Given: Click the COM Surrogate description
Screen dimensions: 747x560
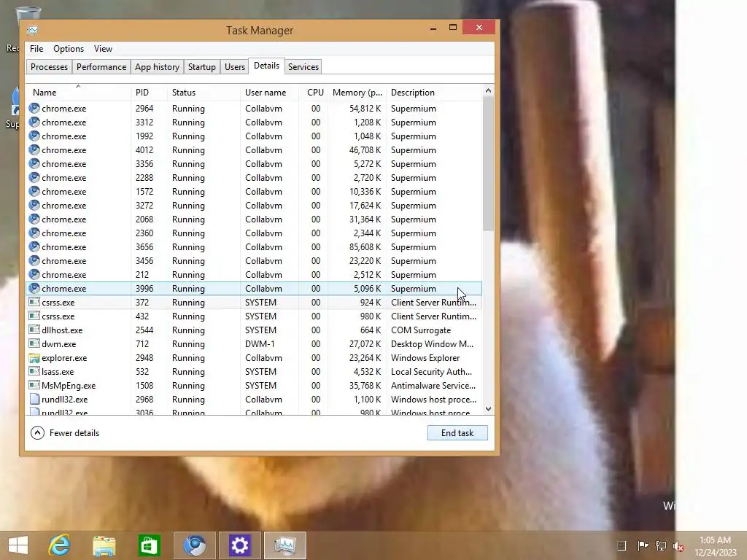Looking at the screenshot, I should (421, 330).
